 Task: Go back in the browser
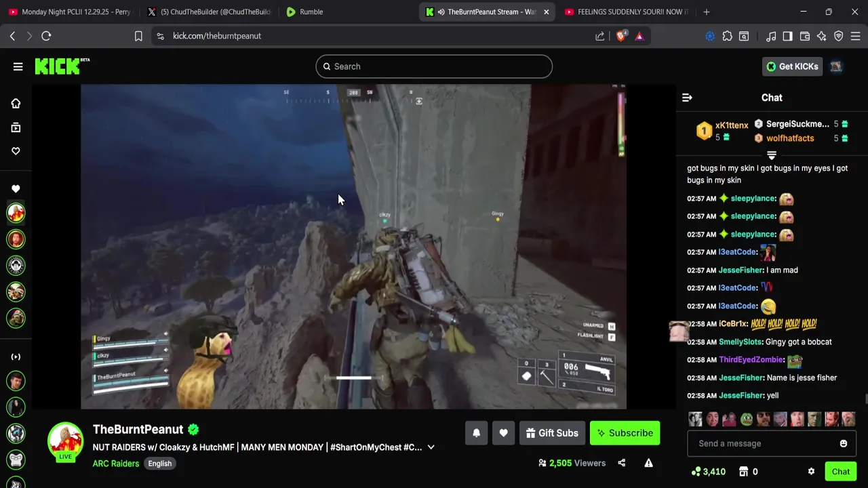(12, 36)
